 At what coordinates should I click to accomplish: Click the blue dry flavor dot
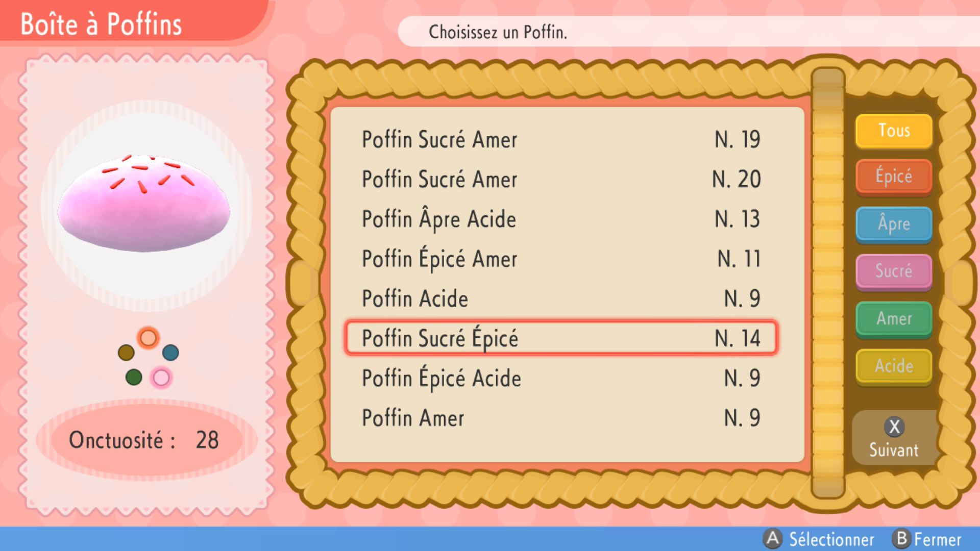[170, 352]
